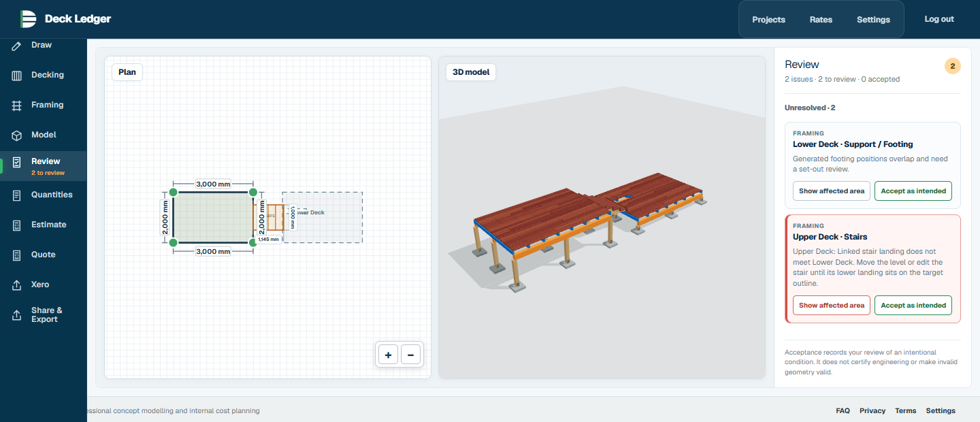Viewport: 980px width, 422px height.
Task: Click the dashed Lower Deck outline in plan
Action: point(323,217)
